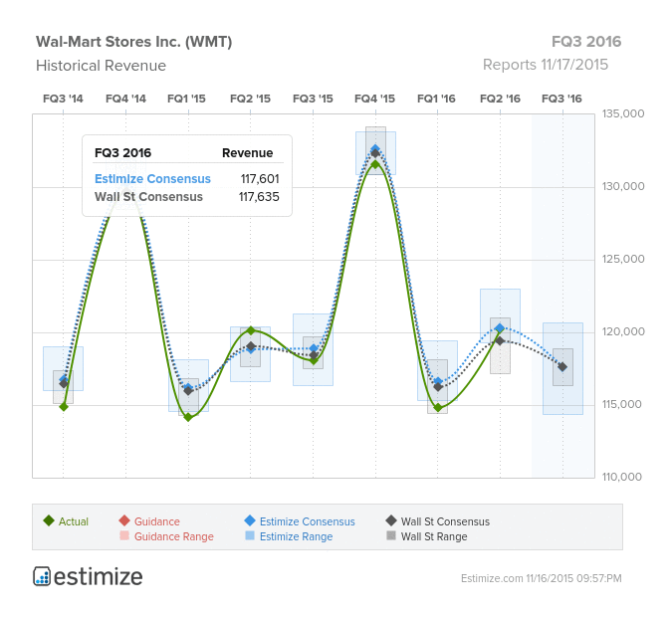Click the 130,000 y-axis label
The width and height of the screenshot is (672, 617).
click(x=623, y=187)
